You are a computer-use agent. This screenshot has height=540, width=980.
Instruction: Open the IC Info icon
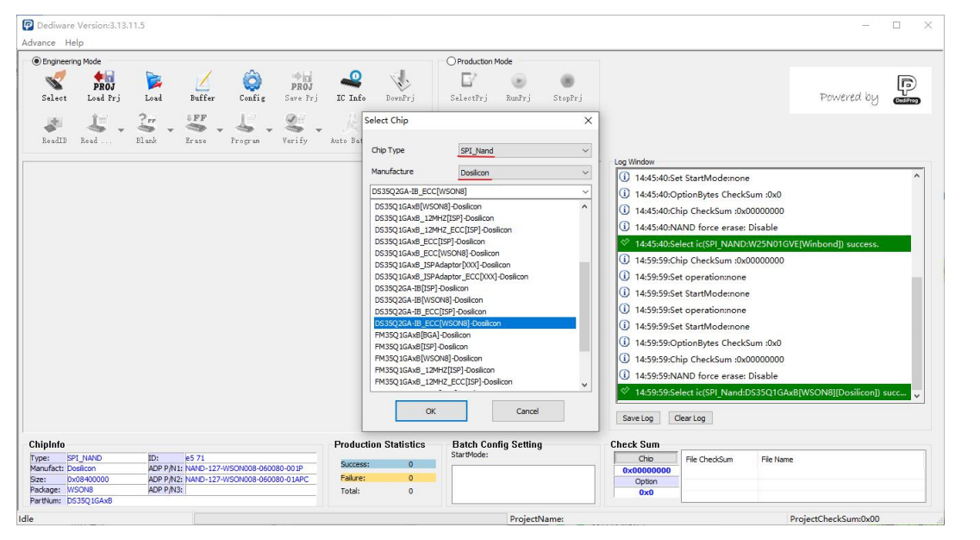coord(351,81)
